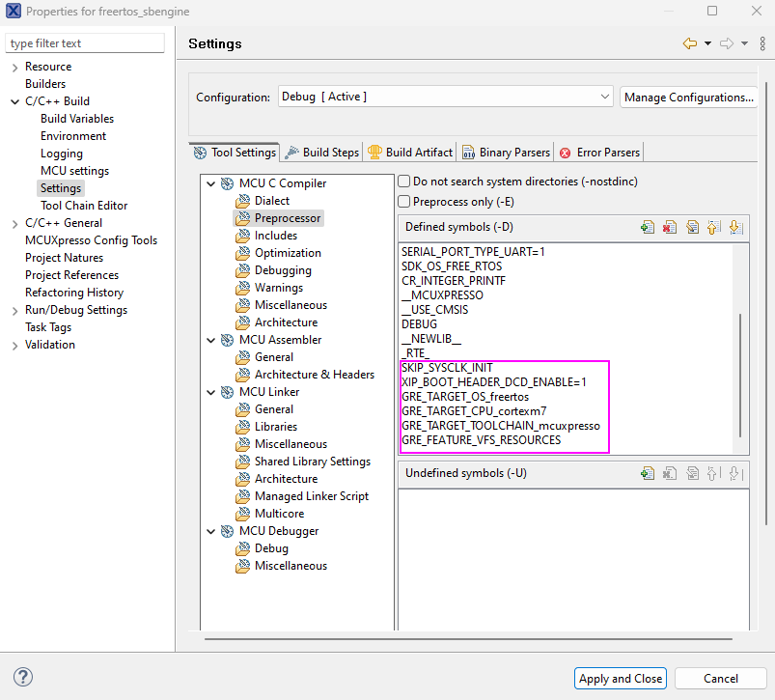The height and width of the screenshot is (700, 775).
Task: Add a new defined symbol
Action: [x=648, y=227]
